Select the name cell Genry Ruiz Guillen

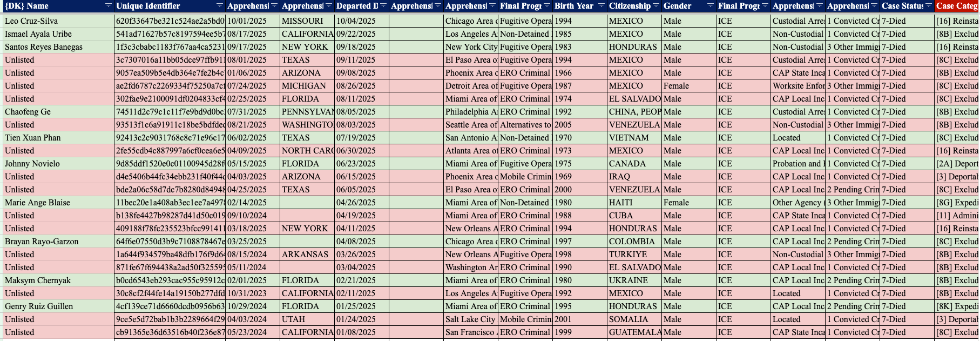[x=59, y=306]
